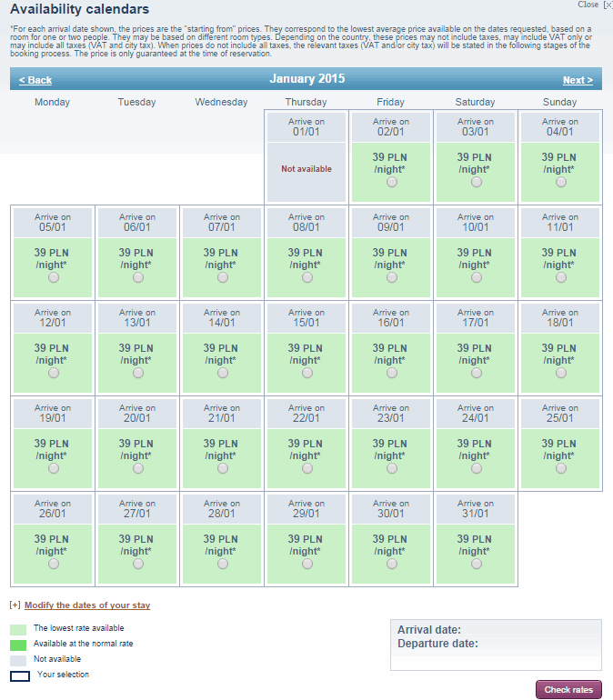Choose the 21/01 radio button
This screenshot has width=613, height=700.
tap(223, 469)
